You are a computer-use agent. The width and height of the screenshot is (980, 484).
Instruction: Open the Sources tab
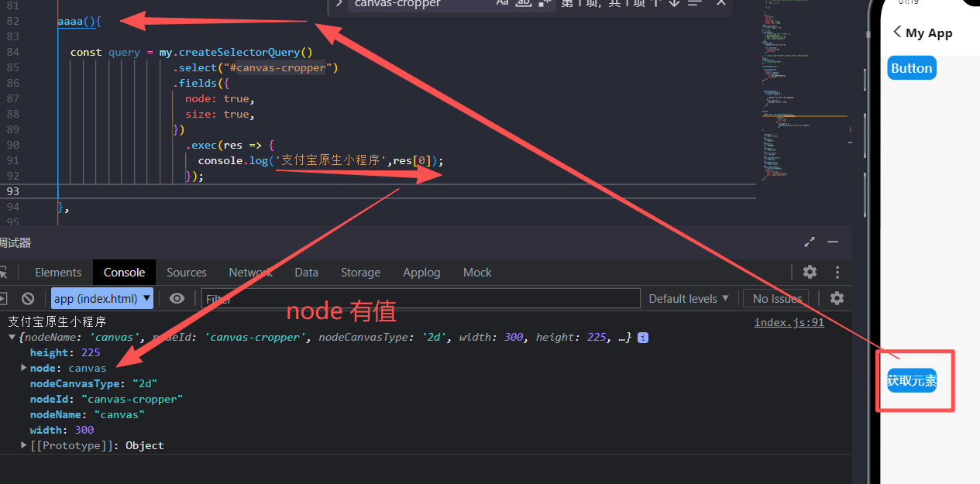[x=187, y=273]
